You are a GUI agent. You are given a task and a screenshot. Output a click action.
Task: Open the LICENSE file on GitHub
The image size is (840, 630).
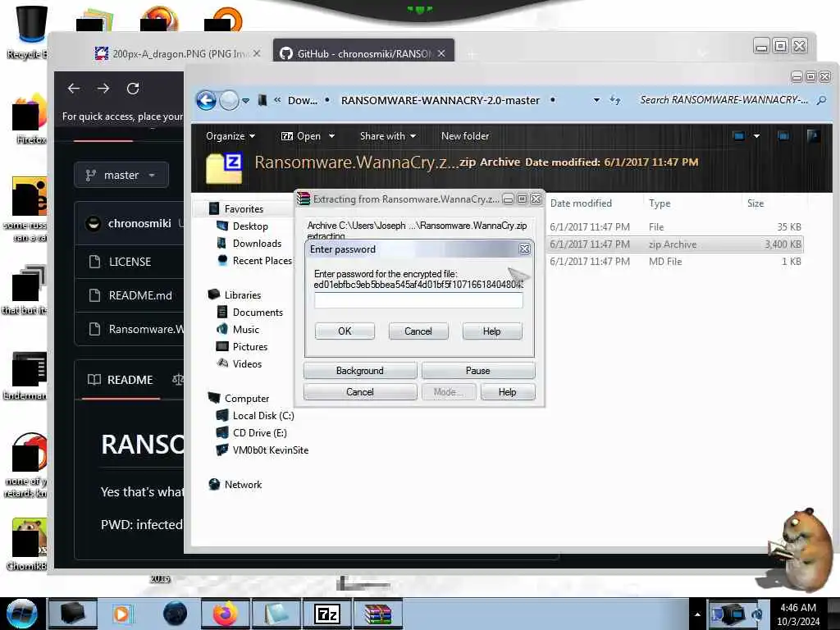pyautogui.click(x=130, y=262)
